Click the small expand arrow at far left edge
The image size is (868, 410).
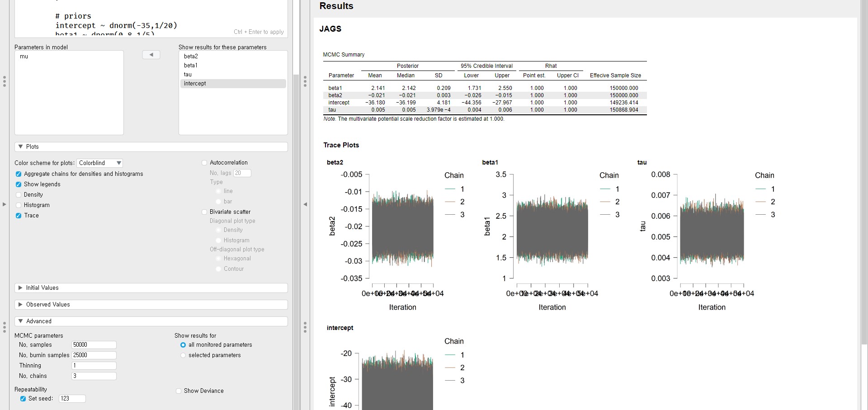pos(4,204)
